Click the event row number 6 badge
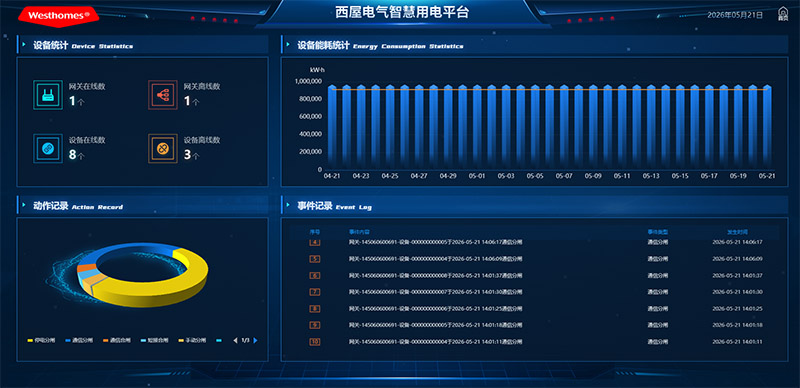 tap(315, 276)
